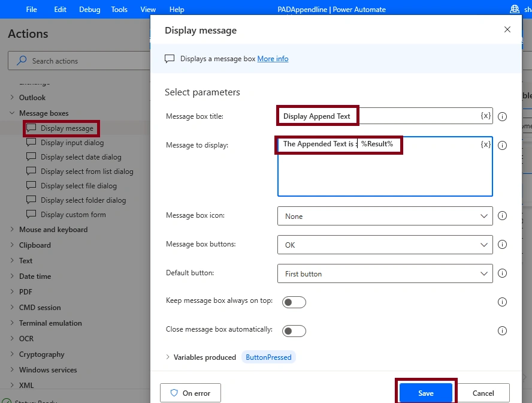Show info for Message box title
The width and height of the screenshot is (532, 403).
point(502,116)
